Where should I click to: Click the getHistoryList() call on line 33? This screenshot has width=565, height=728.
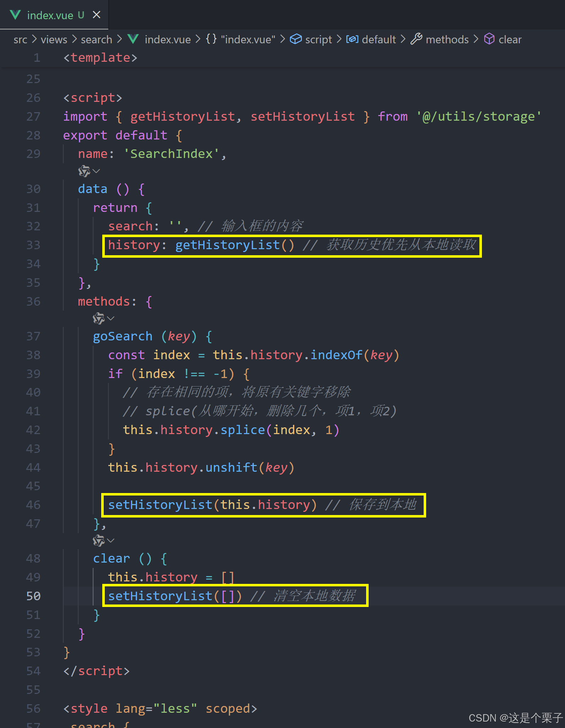(235, 245)
